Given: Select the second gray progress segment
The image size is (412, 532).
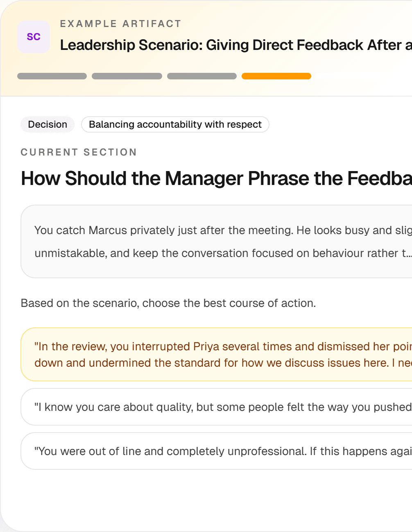Looking at the screenshot, I should point(127,76).
